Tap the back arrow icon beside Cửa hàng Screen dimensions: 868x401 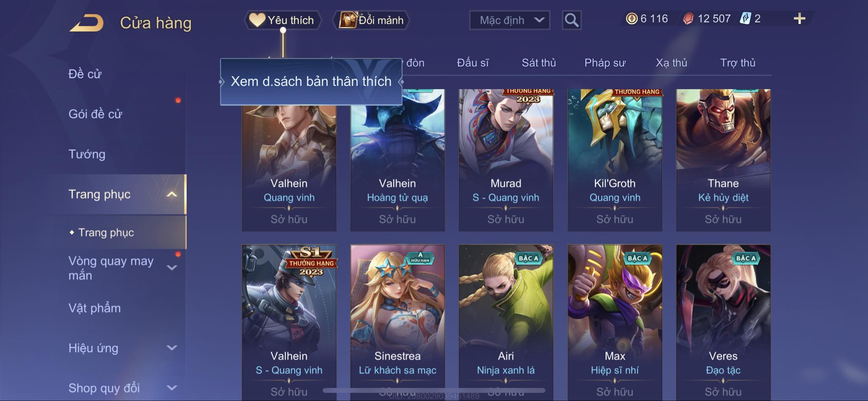(x=87, y=23)
